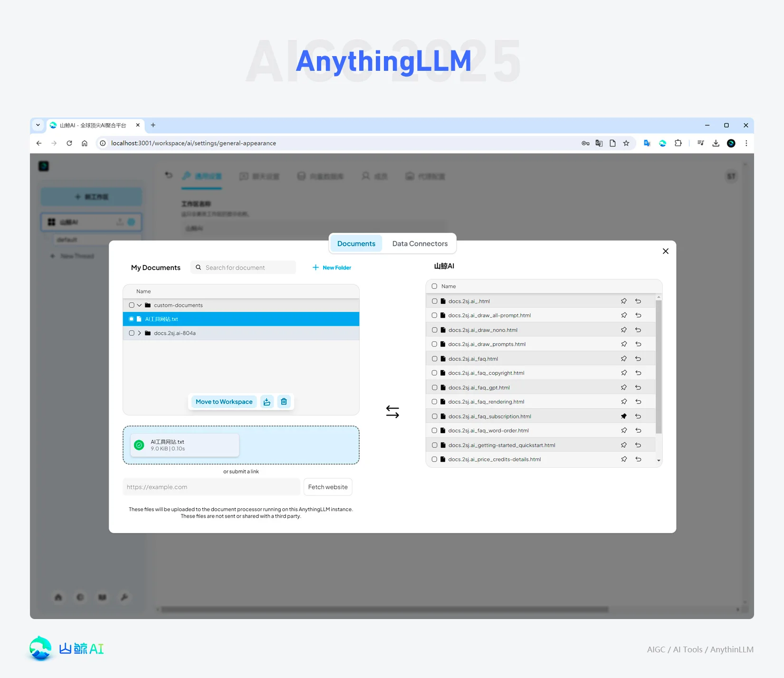Click the search magnifier icon in My Documents
The image size is (784, 678).
pos(199,268)
